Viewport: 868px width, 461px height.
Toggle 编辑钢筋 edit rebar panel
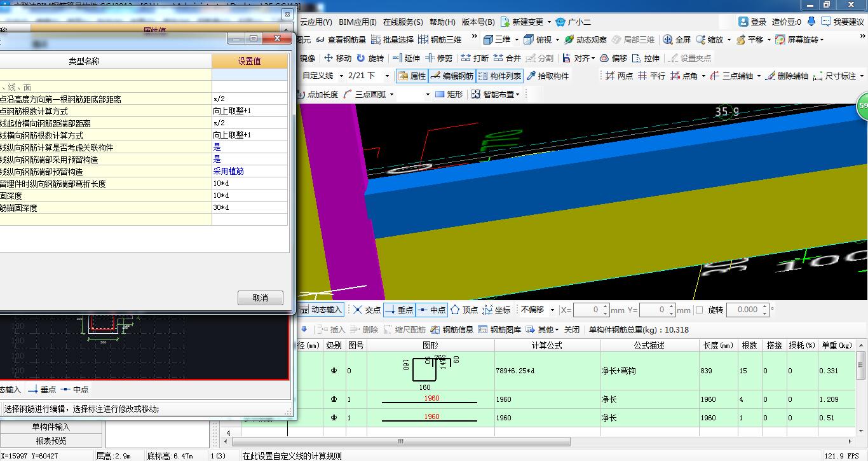click(452, 76)
